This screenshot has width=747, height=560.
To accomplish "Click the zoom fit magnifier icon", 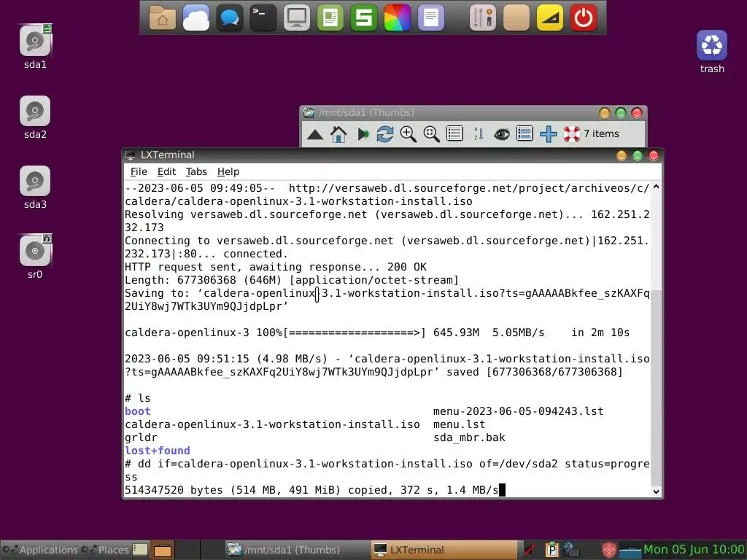I will click(432, 134).
